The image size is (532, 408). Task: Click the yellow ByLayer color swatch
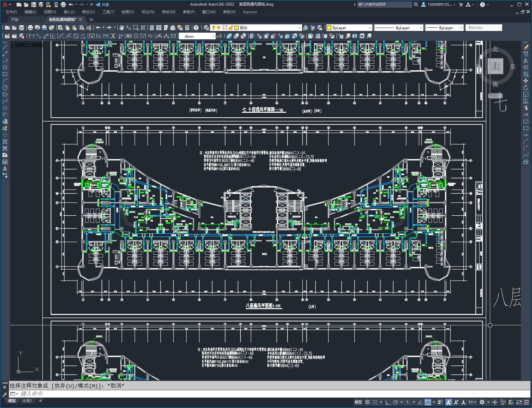click(329, 28)
